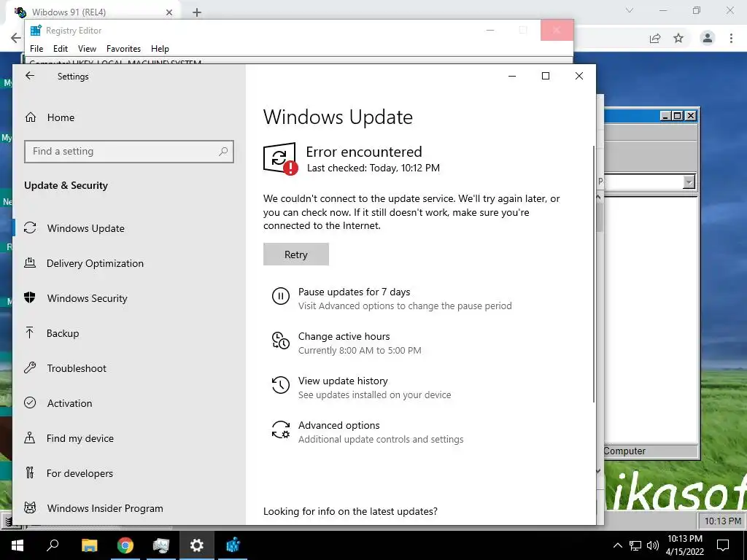The height and width of the screenshot is (560, 747).
Task: Open taskbar Search magnifier
Action: [53, 545]
